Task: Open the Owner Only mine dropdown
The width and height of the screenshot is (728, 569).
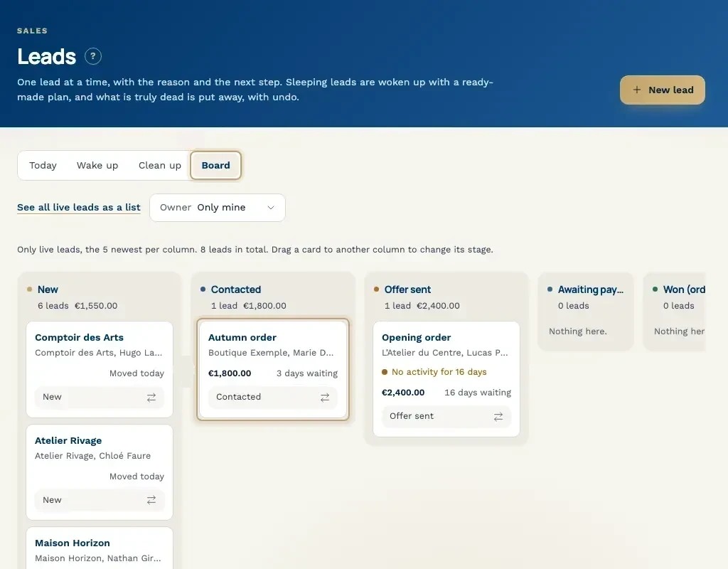Action: (218, 208)
